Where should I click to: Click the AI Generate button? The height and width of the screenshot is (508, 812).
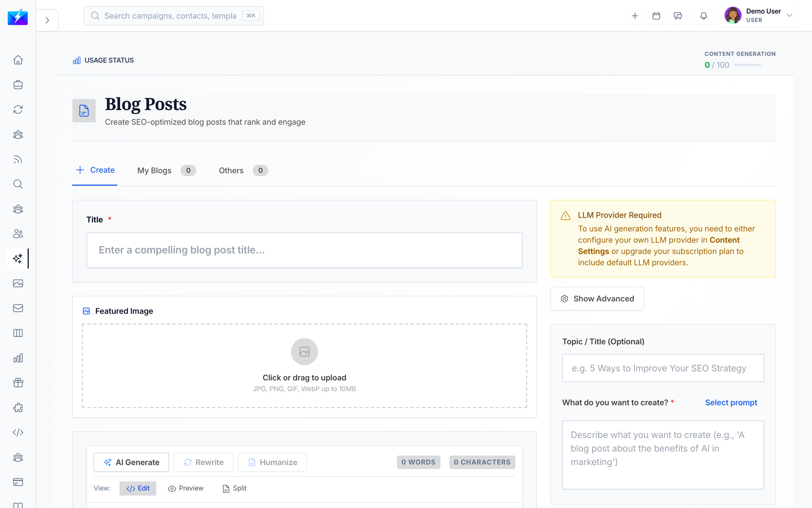click(132, 462)
